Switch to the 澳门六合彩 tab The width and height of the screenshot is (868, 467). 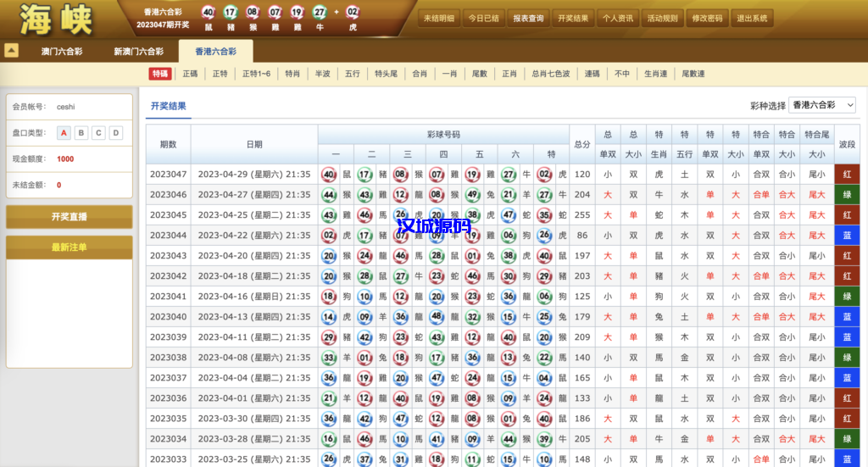pos(62,52)
